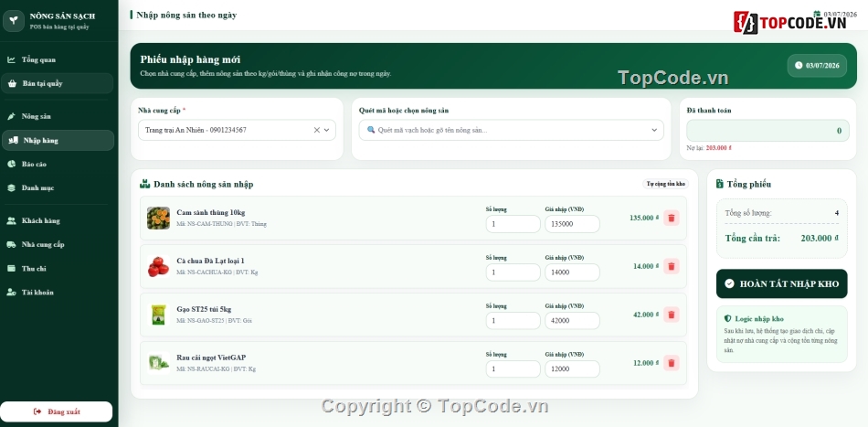Image resolution: width=868 pixels, height=427 pixels.
Task: Click the Danh mục layers icon
Action: [11, 187]
